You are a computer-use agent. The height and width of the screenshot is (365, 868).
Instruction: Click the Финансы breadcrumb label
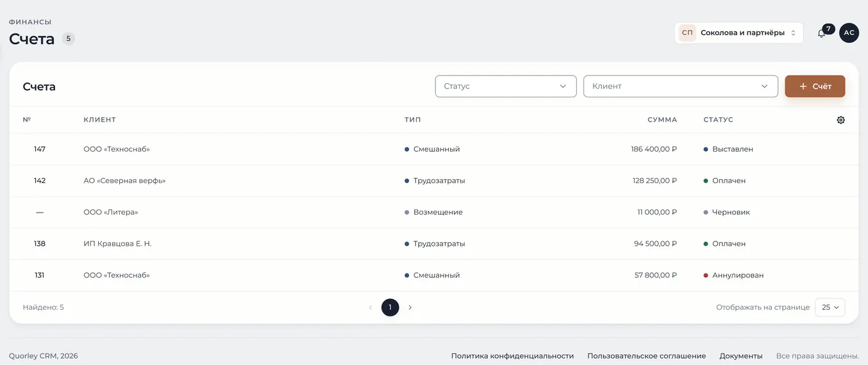tap(30, 22)
